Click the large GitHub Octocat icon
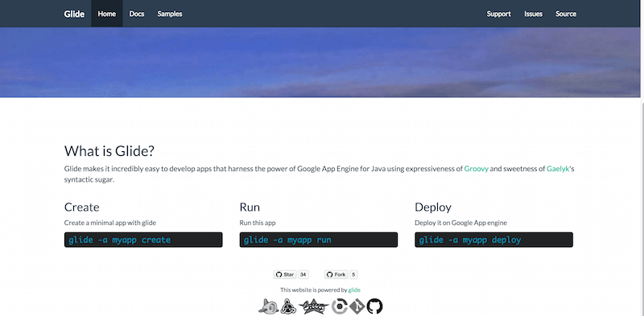The height and width of the screenshot is (316, 644). coord(374,306)
